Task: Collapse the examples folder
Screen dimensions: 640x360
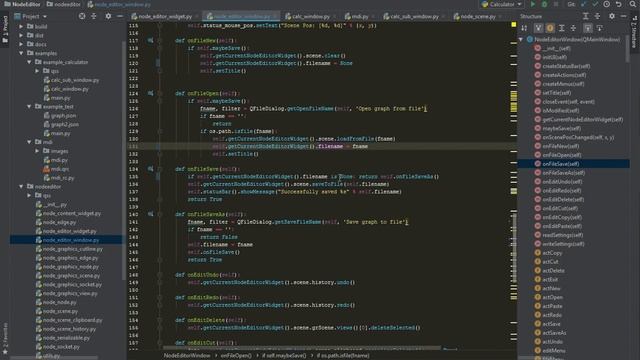Action: (21, 53)
